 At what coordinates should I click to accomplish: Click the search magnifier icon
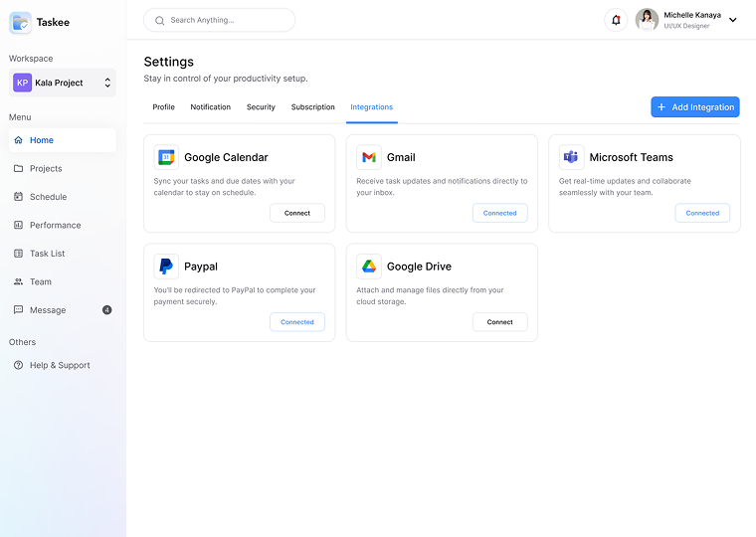point(159,20)
